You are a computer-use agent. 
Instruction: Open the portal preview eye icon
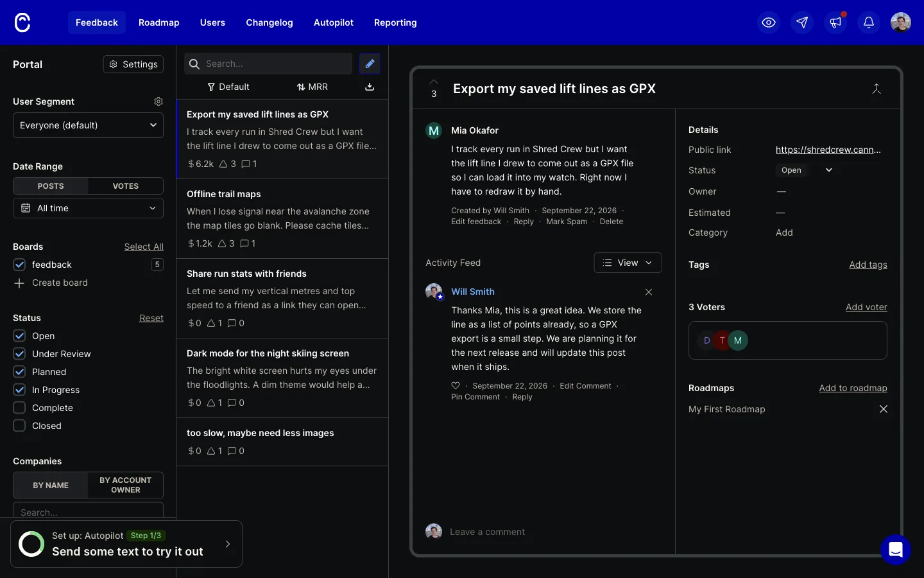point(769,22)
